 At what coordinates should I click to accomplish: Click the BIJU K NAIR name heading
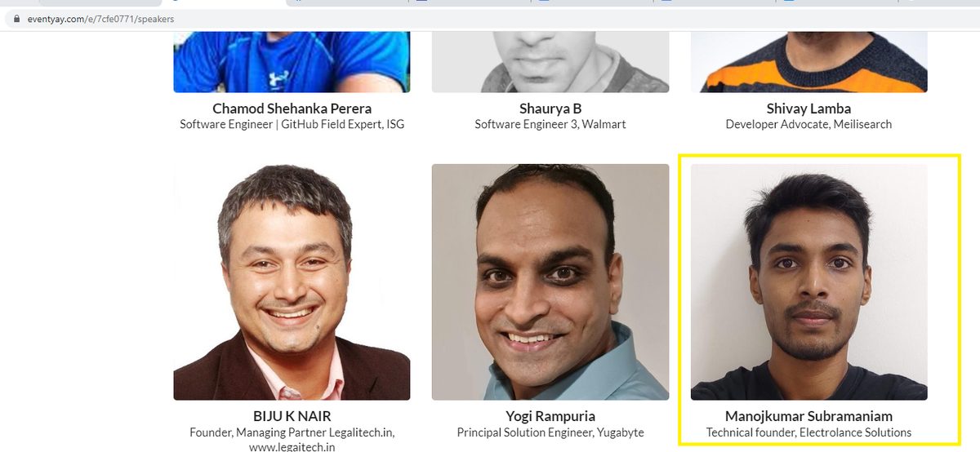tap(292, 416)
